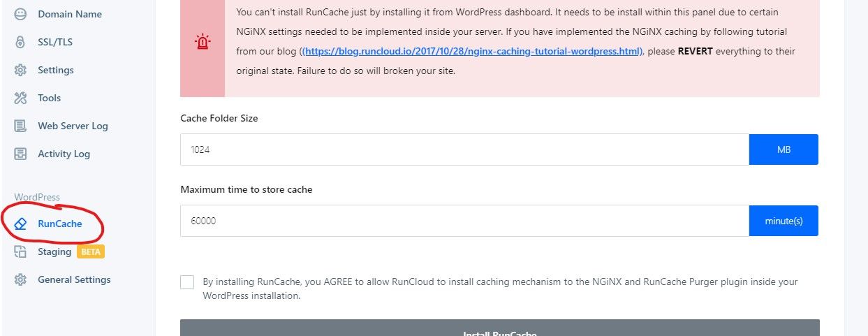Click the Settings gear icon

point(20,70)
